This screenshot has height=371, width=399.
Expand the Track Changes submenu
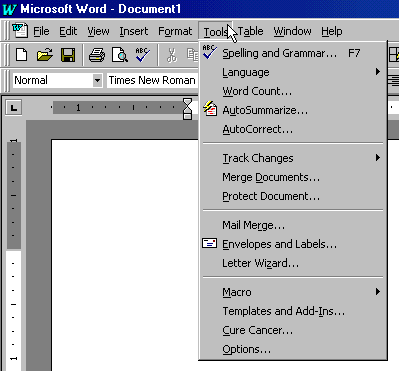point(293,158)
